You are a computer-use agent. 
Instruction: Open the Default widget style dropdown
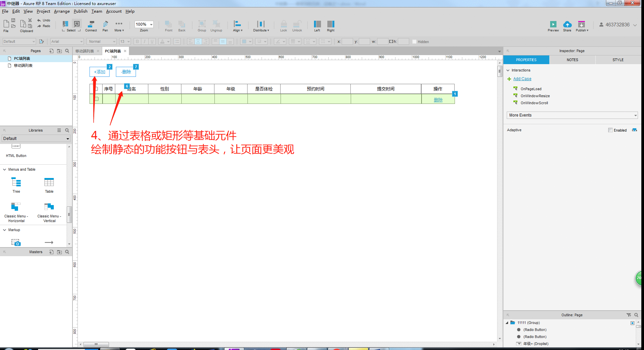coord(19,41)
